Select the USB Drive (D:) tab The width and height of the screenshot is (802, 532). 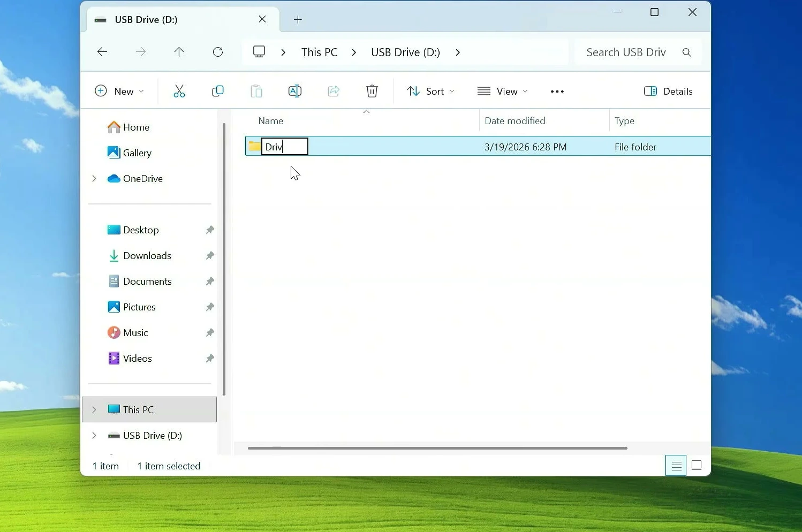click(183, 20)
